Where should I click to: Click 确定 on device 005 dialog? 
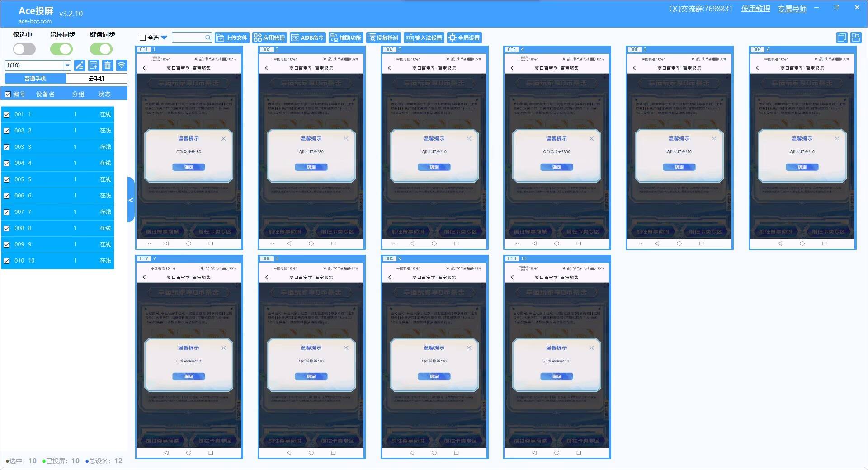(679, 167)
